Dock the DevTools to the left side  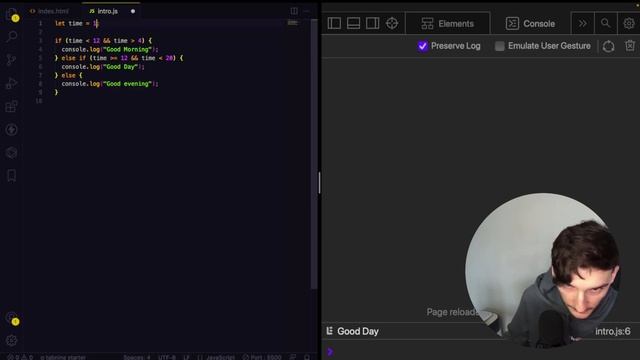[334, 23]
